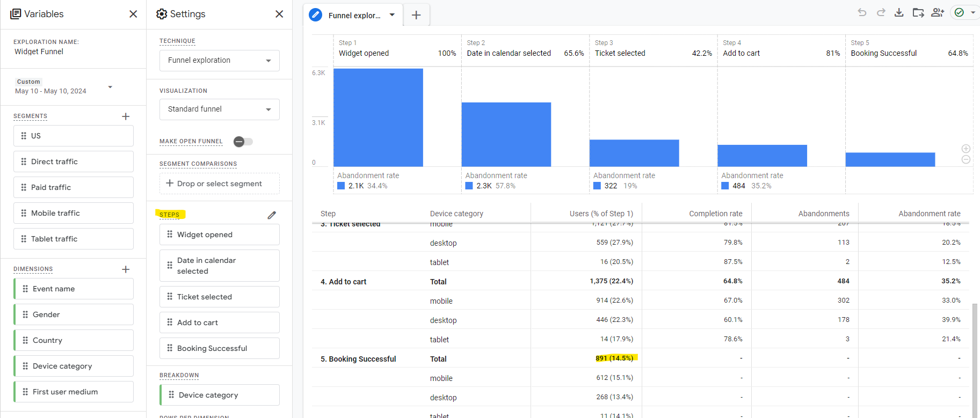The image size is (980, 418).
Task: Click the Widget opened step
Action: click(220, 234)
